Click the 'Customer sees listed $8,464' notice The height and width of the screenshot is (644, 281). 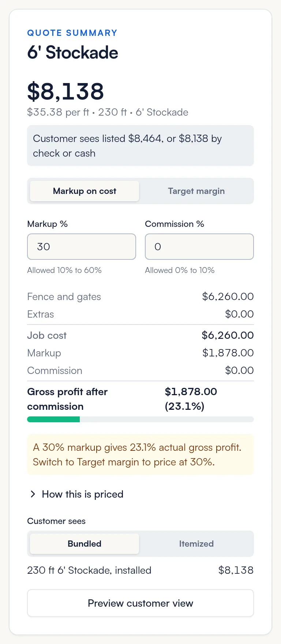(x=140, y=146)
